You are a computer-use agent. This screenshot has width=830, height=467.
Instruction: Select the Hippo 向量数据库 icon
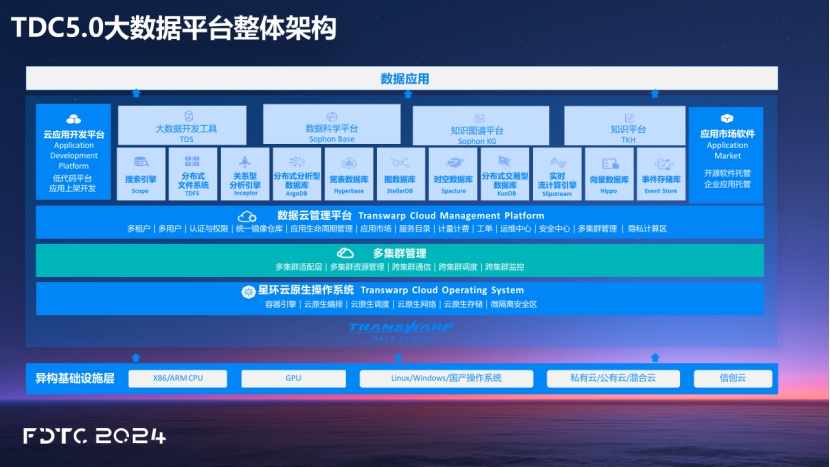[610, 164]
